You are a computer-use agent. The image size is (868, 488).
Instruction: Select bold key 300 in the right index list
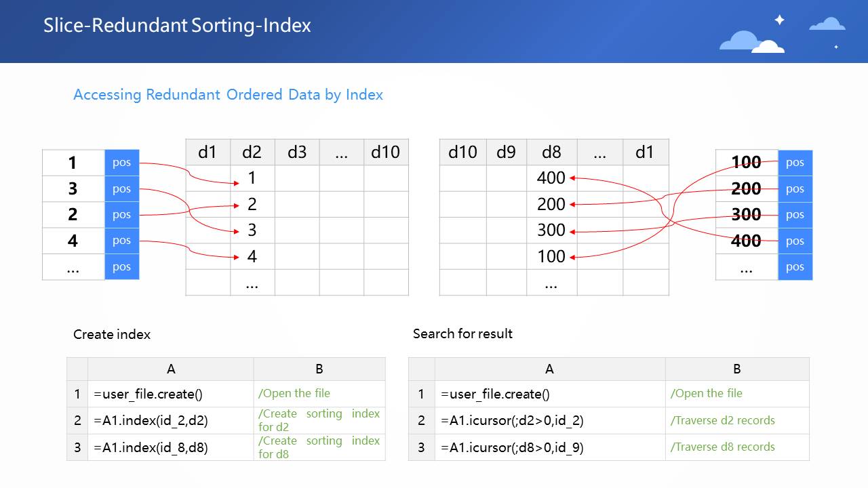[746, 215]
